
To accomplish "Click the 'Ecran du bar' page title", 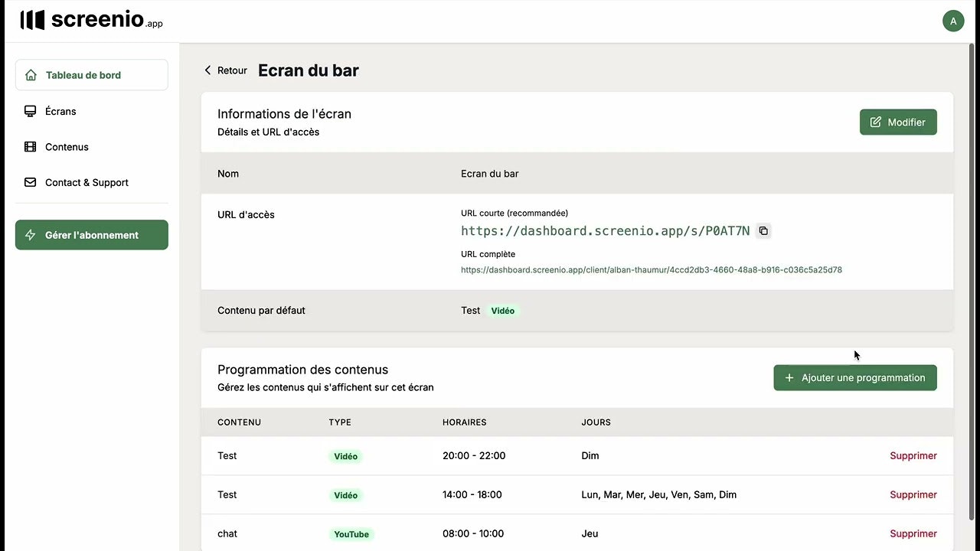I will [x=309, y=70].
